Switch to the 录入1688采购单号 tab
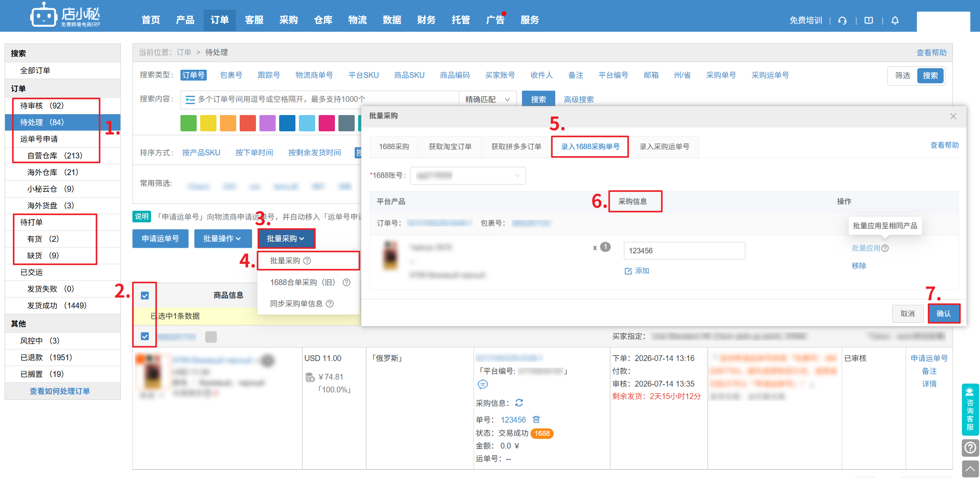Viewport: 980px width, 478px height. [x=590, y=147]
